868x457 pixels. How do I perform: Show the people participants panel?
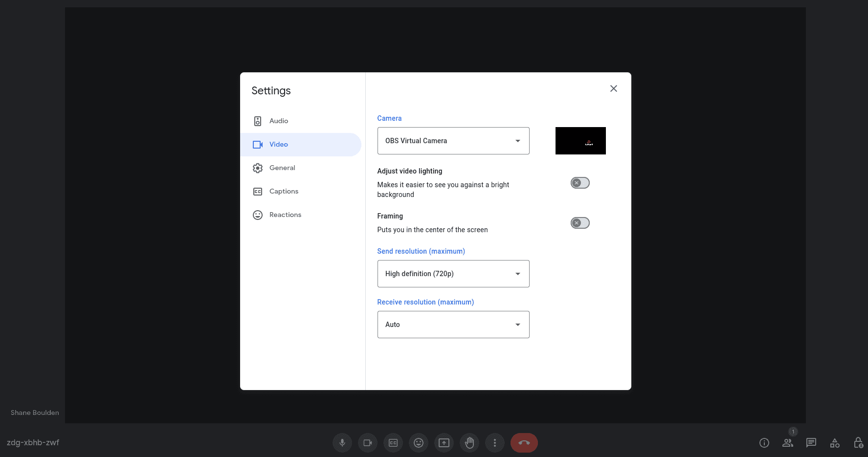pyautogui.click(x=788, y=443)
